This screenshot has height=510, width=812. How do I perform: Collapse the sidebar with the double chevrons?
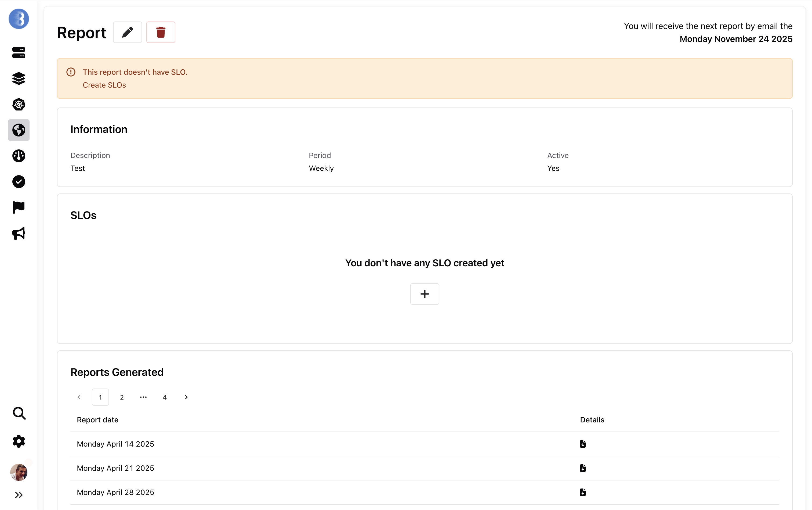[x=19, y=494]
